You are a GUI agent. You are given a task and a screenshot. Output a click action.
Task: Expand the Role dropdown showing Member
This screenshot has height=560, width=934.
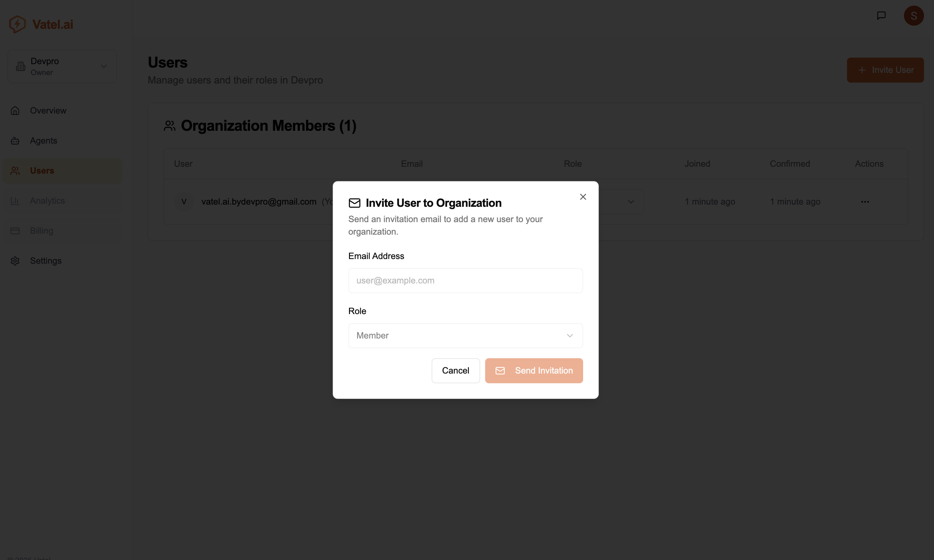[465, 335]
